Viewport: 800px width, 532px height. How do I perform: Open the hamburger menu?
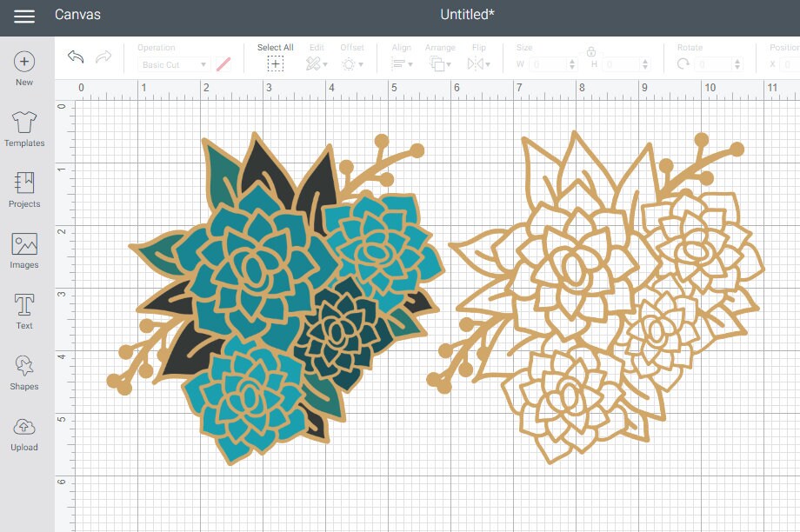[24, 15]
